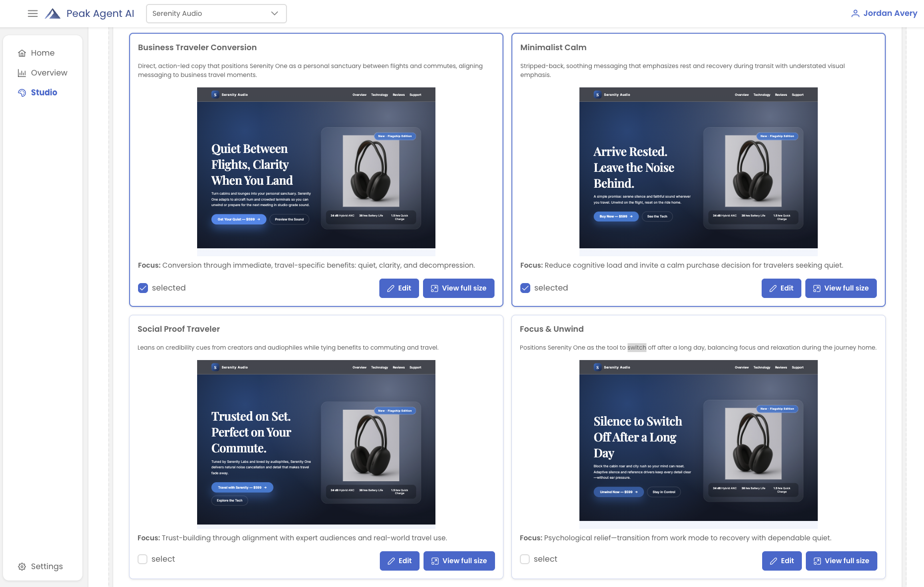Open the hamburger navigation menu

(x=33, y=13)
